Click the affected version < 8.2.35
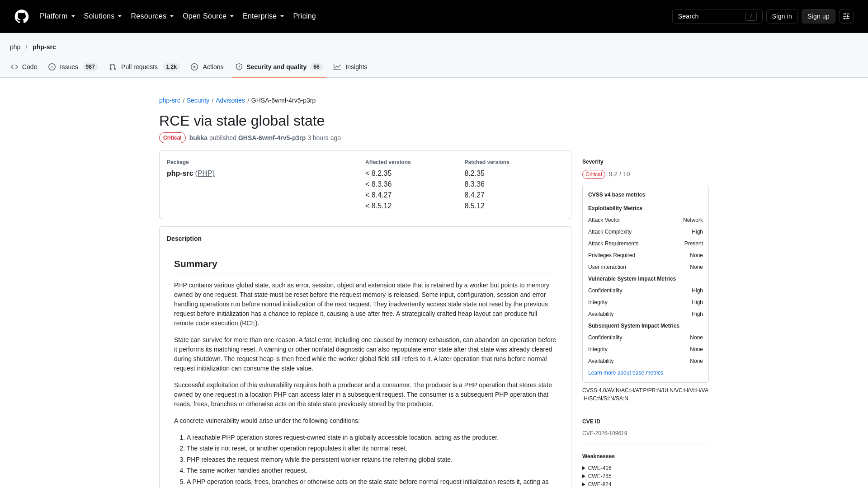The width and height of the screenshot is (868, 488). [x=378, y=174]
